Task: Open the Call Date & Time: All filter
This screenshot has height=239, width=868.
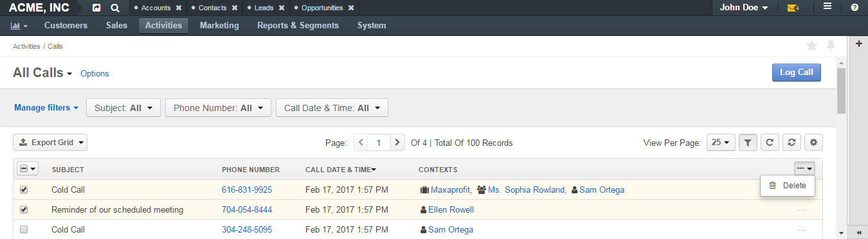Action: [332, 108]
